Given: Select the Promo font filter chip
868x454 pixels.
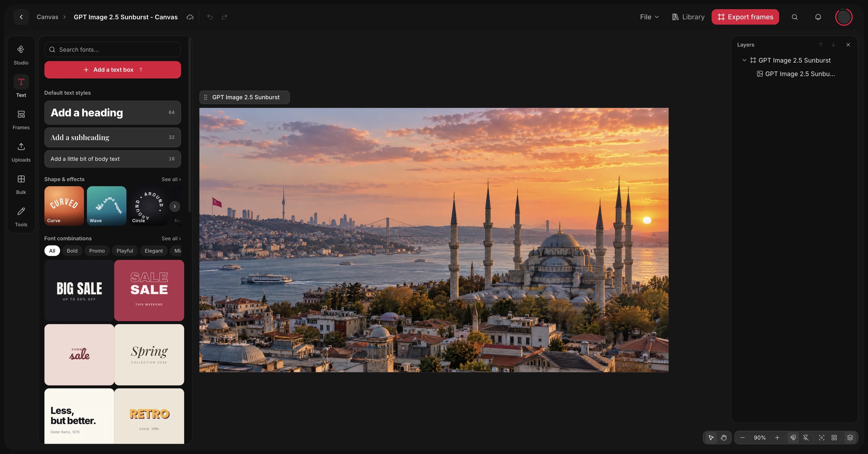Looking at the screenshot, I should point(97,250).
